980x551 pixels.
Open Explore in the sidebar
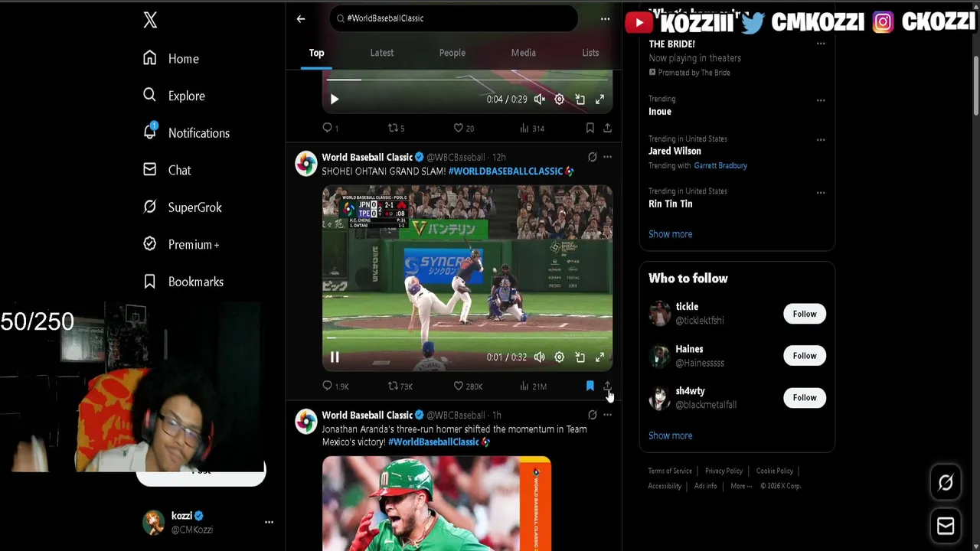pos(175,96)
